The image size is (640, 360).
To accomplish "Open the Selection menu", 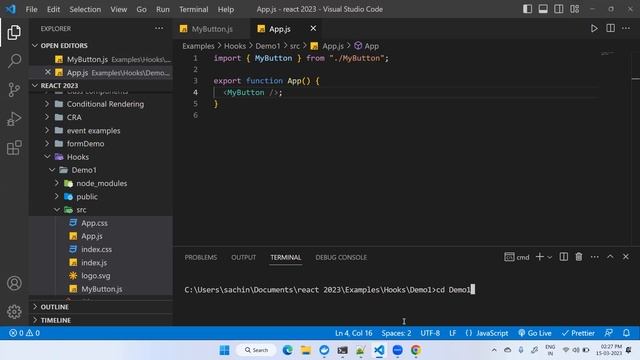I will 85,9.
